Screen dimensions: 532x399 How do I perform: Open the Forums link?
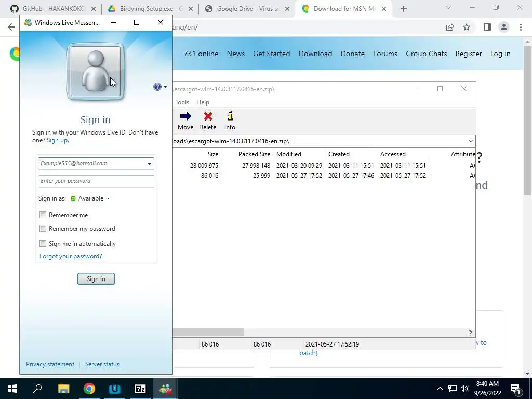tap(385, 54)
